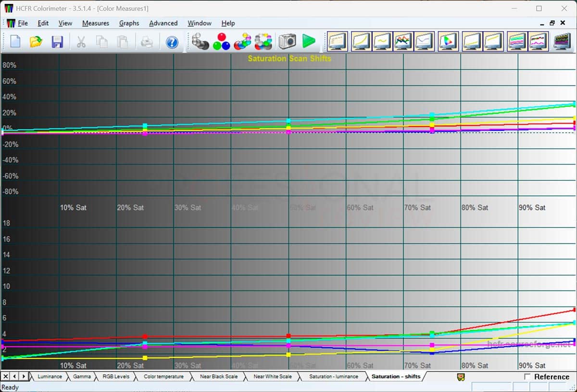Click the Copy icon in the toolbar
Screen dimensions: 577x392
coord(102,42)
